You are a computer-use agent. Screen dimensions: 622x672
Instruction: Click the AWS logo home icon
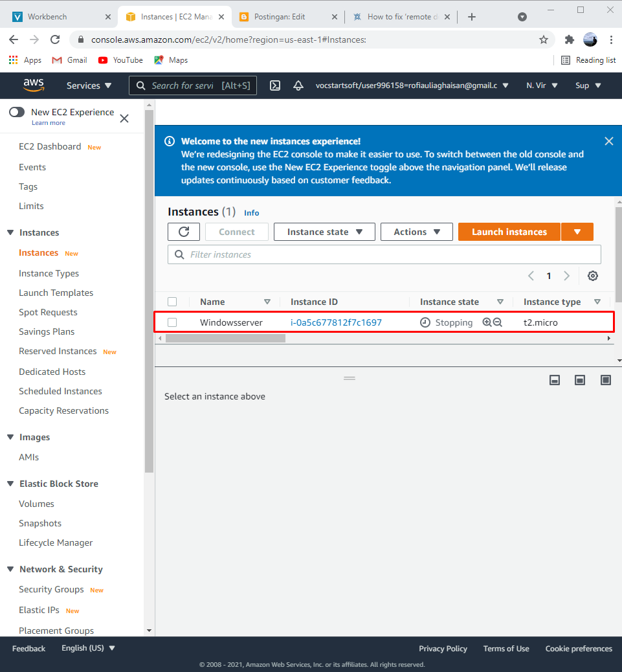point(34,85)
